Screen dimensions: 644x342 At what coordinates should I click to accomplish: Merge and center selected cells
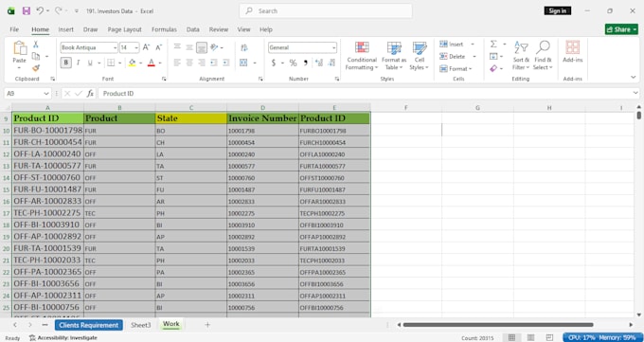click(243, 63)
